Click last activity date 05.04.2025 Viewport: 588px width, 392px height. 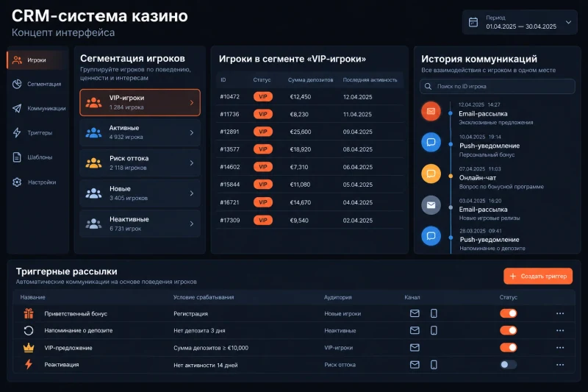click(358, 185)
